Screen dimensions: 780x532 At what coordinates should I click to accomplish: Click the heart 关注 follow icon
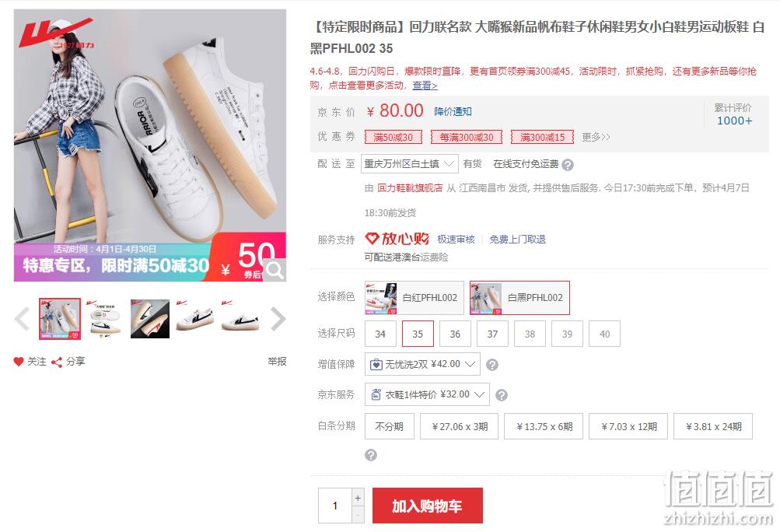19,362
